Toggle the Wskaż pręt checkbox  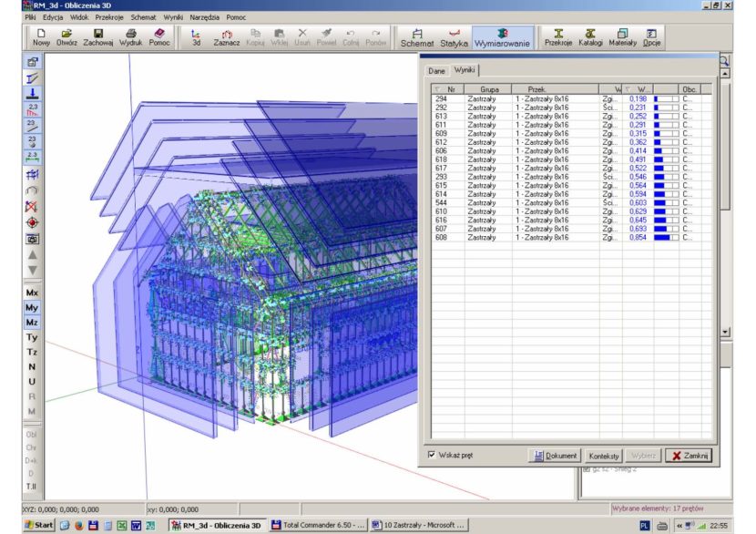(432, 455)
